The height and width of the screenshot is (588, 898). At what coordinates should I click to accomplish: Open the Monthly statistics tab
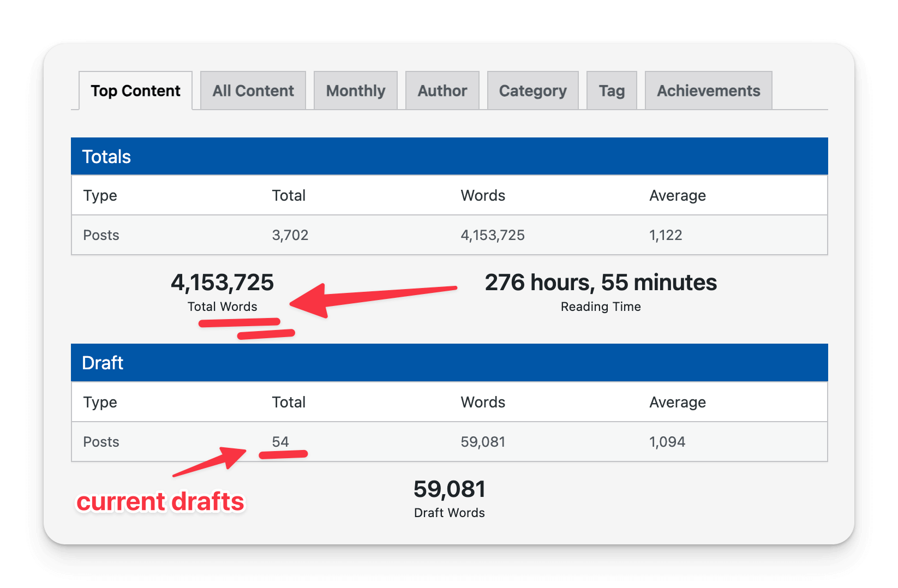tap(355, 91)
